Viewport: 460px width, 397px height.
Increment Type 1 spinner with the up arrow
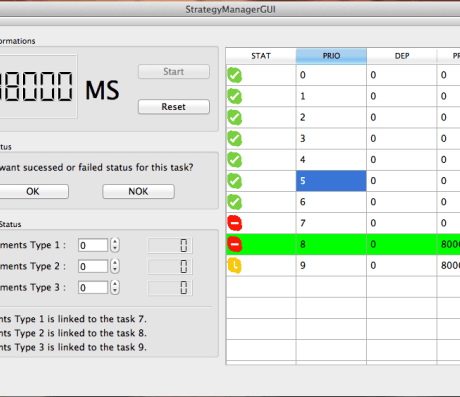tap(115, 242)
